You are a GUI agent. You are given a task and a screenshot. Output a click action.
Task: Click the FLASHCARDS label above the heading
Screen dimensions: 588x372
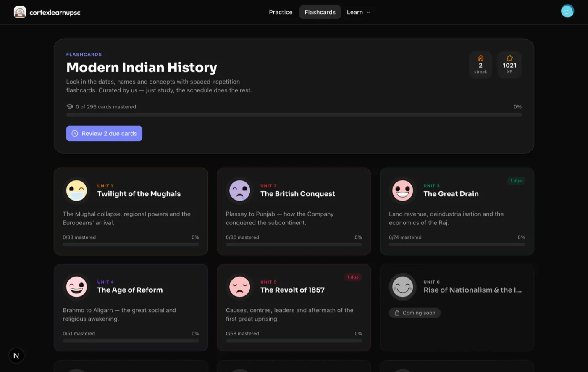pos(84,55)
